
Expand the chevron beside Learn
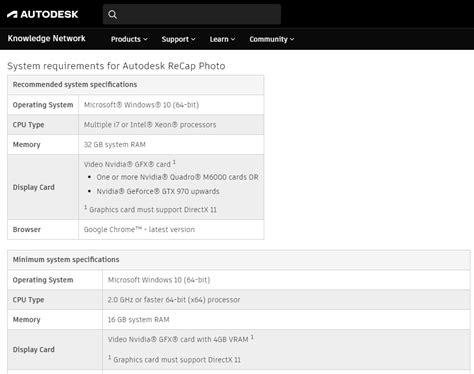[x=233, y=39]
